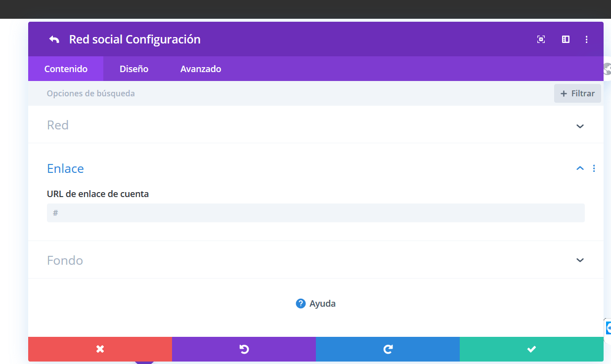611x364 pixels.
Task: Collapse the Enlace section chevron
Action: point(580,168)
